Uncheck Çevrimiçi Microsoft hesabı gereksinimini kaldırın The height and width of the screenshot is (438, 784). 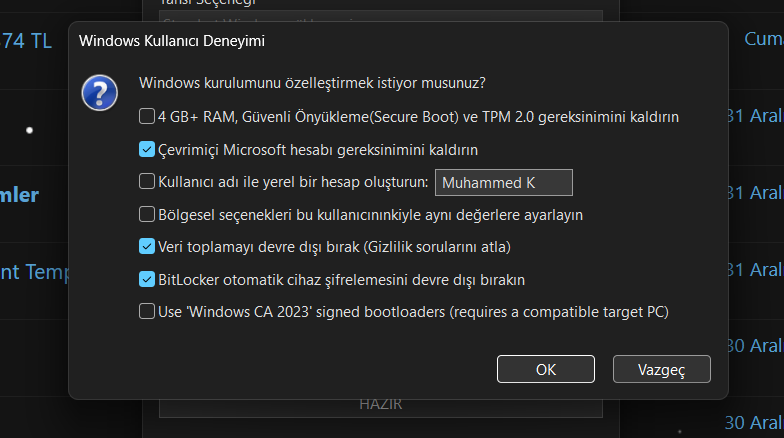tap(146, 149)
